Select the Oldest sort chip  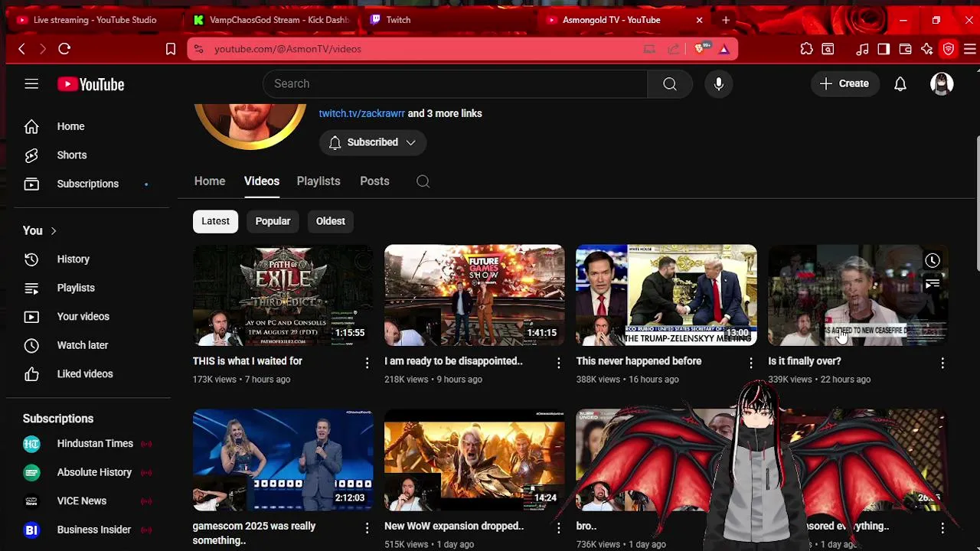331,221
